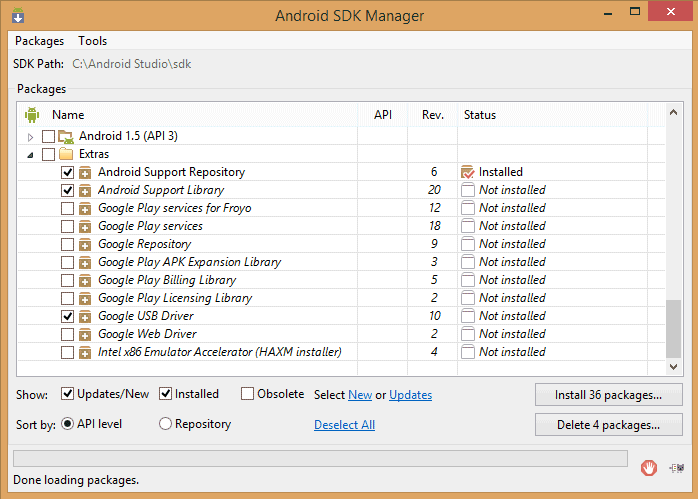The height and width of the screenshot is (499, 698).
Task: Collapse the Extras tree node
Action: pos(30,155)
